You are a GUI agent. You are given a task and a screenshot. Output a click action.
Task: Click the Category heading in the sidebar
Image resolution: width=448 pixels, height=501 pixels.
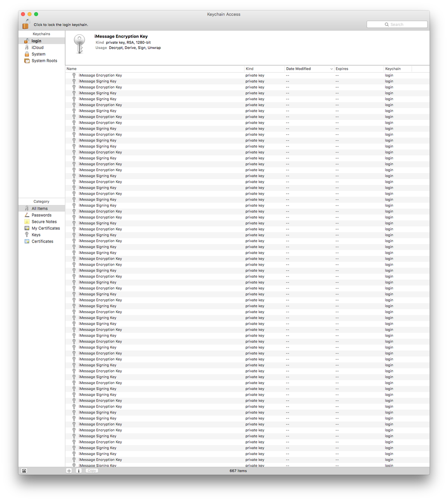[41, 201]
